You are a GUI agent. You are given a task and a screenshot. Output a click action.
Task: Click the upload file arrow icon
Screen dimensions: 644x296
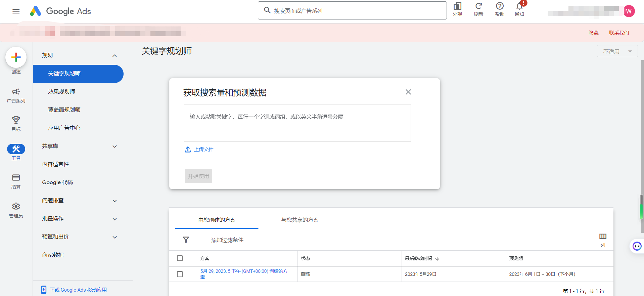(188, 150)
